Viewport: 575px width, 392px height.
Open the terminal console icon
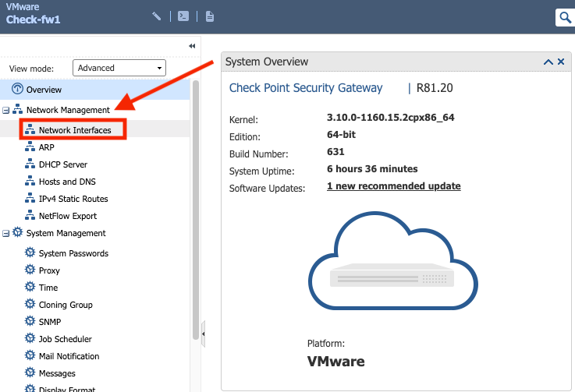pos(183,16)
